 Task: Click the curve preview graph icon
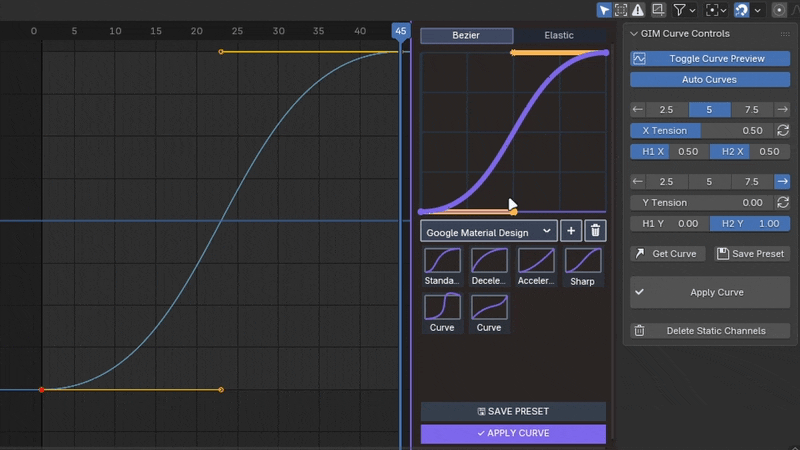tap(639, 59)
